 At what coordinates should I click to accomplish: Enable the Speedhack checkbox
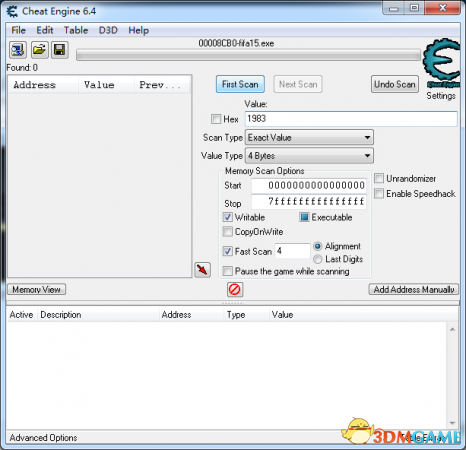point(379,194)
